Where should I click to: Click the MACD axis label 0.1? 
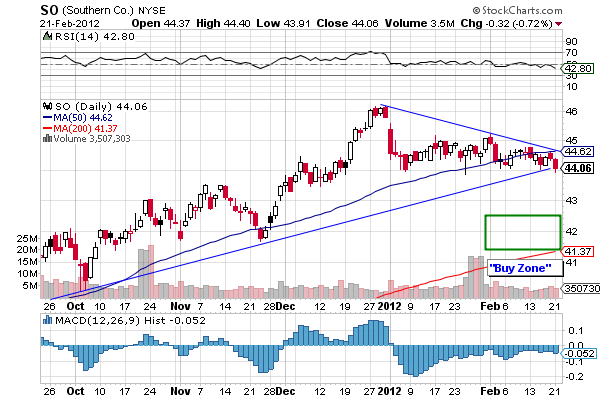[x=576, y=330]
